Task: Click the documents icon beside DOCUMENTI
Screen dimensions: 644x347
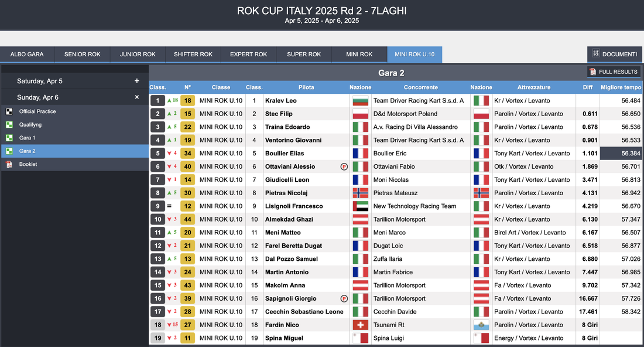Action: 595,55
